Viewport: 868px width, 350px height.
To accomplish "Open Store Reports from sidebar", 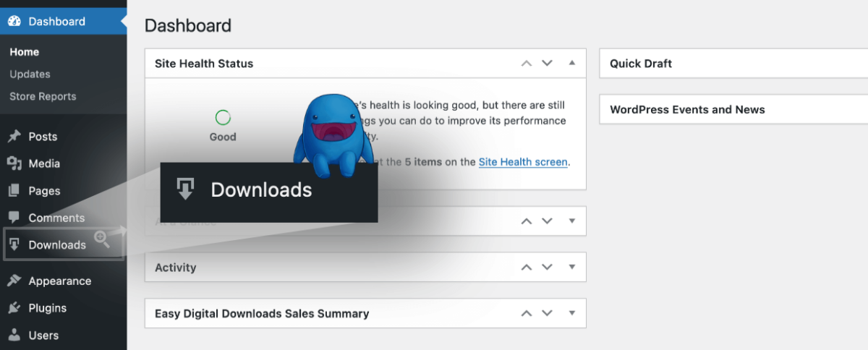I will [43, 97].
